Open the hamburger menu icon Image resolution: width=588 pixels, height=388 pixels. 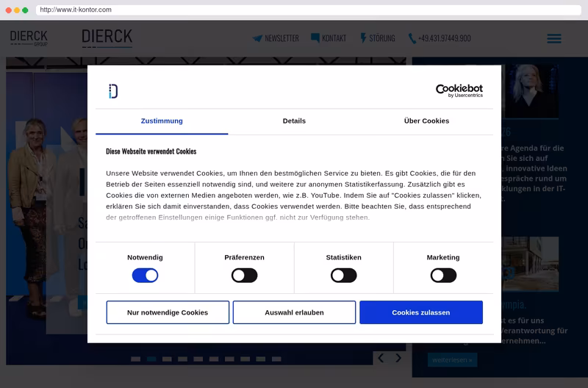(554, 38)
